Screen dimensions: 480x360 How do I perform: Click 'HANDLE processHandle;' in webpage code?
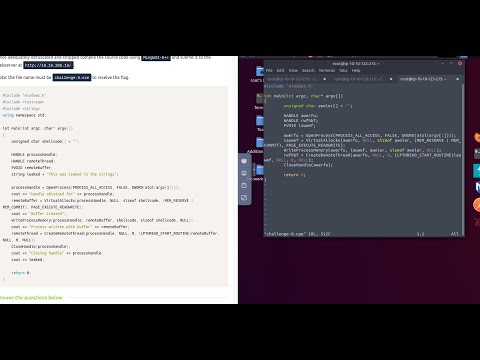[34, 155]
